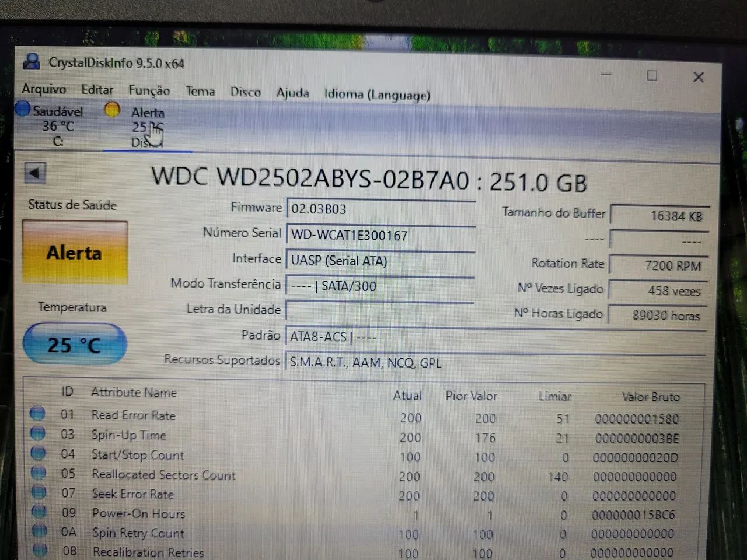747x560 pixels.
Task: Click the Firmware field 02.03B03
Action: click(381, 209)
